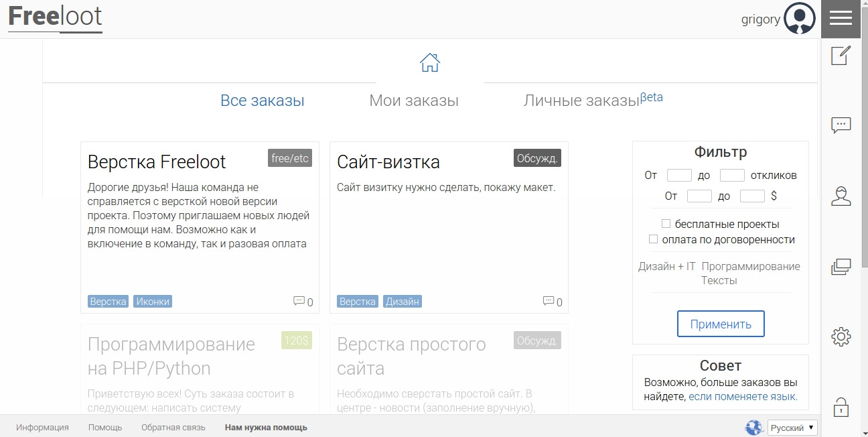Open settings gear icon in sidebar
Screen dimensions: 868x437
coord(841,336)
